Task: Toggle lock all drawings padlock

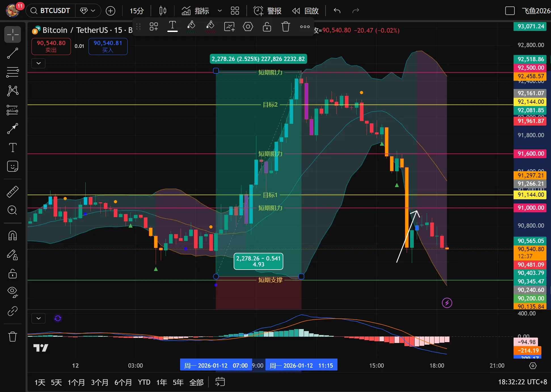Action: tap(12, 274)
